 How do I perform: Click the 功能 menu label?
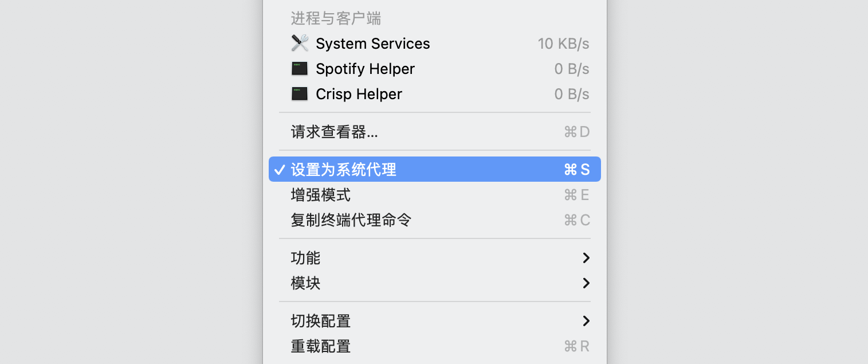tap(306, 258)
